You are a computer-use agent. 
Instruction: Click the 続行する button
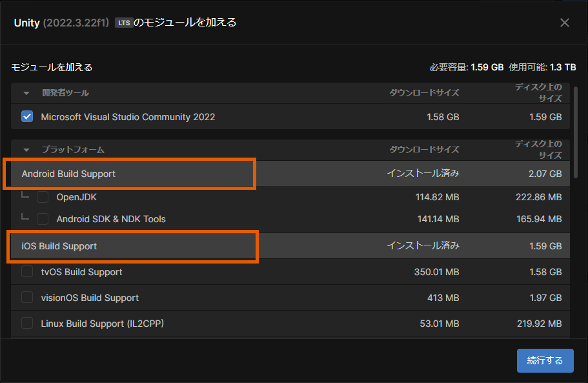tap(545, 360)
